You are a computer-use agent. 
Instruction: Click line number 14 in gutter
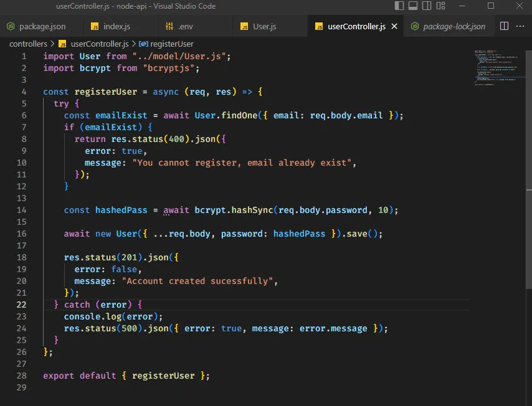click(x=21, y=210)
